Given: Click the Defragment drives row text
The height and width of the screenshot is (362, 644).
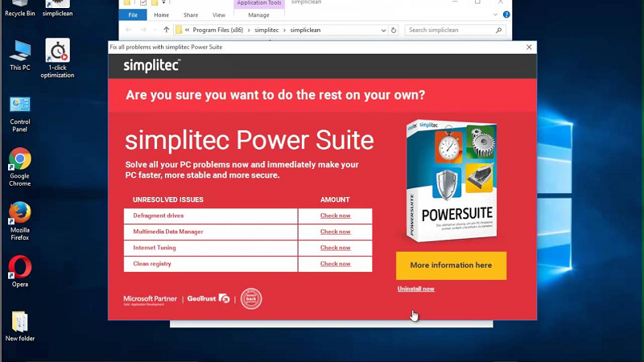Looking at the screenshot, I should (158, 216).
